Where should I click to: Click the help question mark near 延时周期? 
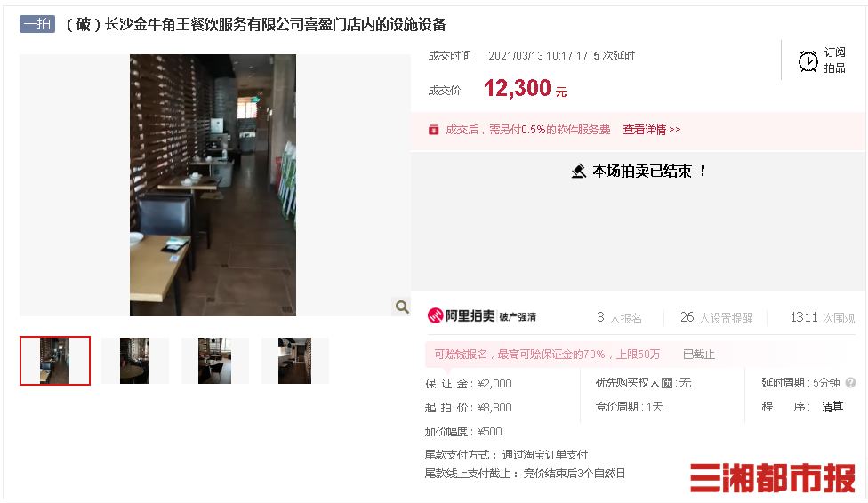(x=851, y=382)
